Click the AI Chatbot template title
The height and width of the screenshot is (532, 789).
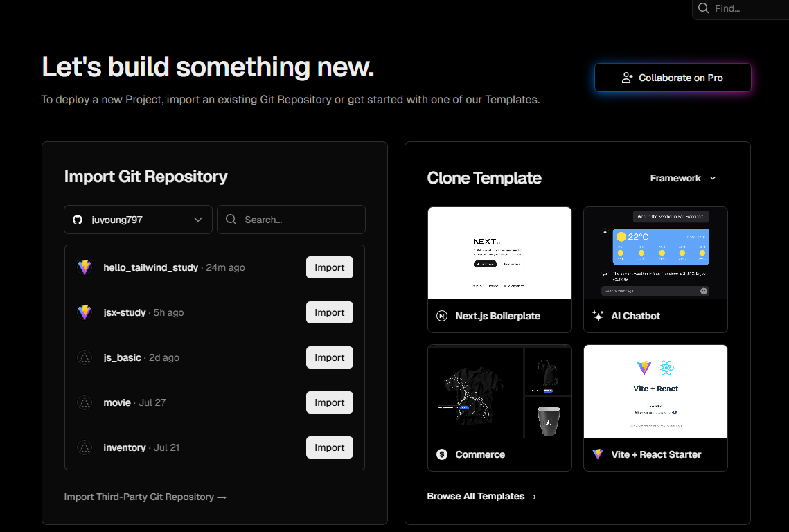635,316
